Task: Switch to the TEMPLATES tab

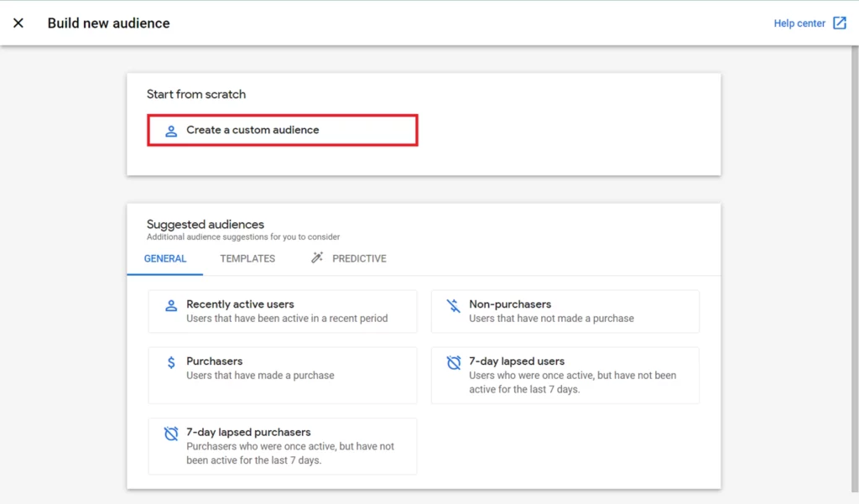Action: [247, 258]
